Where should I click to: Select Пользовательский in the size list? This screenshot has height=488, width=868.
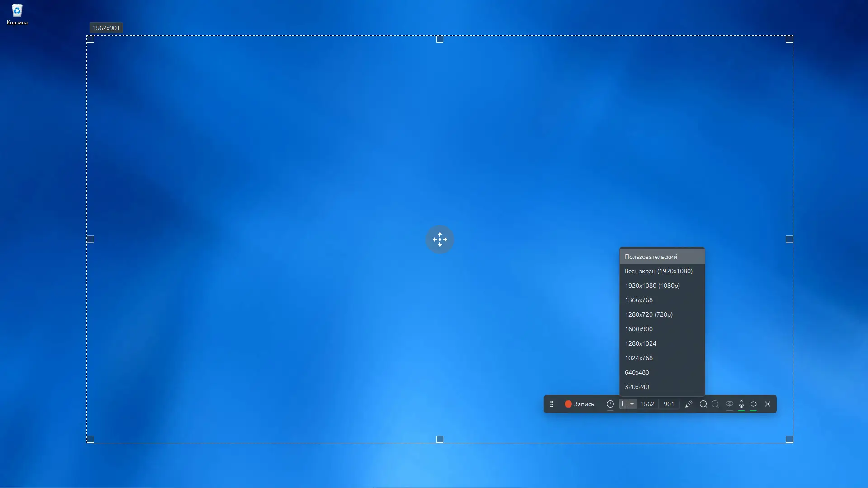pos(651,257)
